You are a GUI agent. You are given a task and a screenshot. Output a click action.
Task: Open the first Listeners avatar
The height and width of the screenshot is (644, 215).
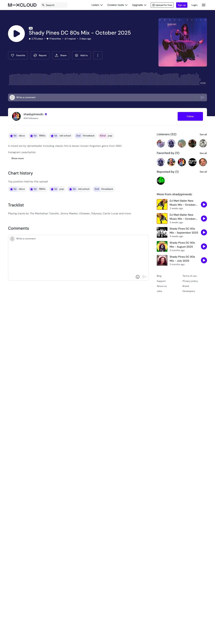click(x=161, y=143)
